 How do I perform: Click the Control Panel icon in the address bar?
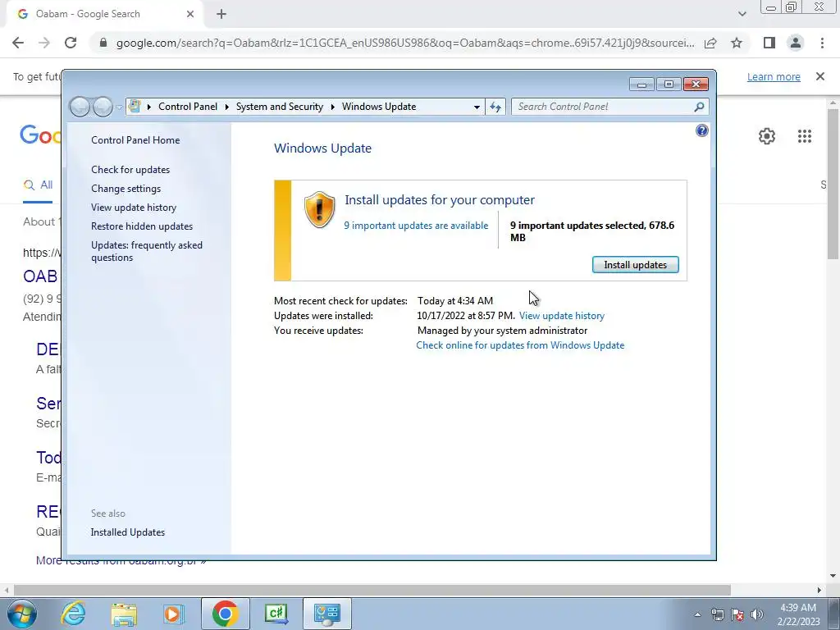tap(135, 106)
